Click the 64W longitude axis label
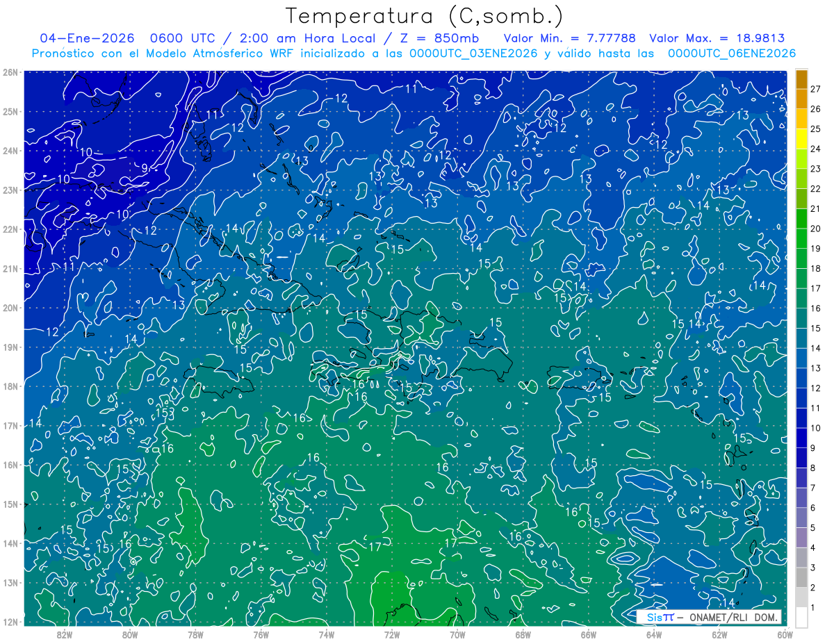 click(x=653, y=634)
